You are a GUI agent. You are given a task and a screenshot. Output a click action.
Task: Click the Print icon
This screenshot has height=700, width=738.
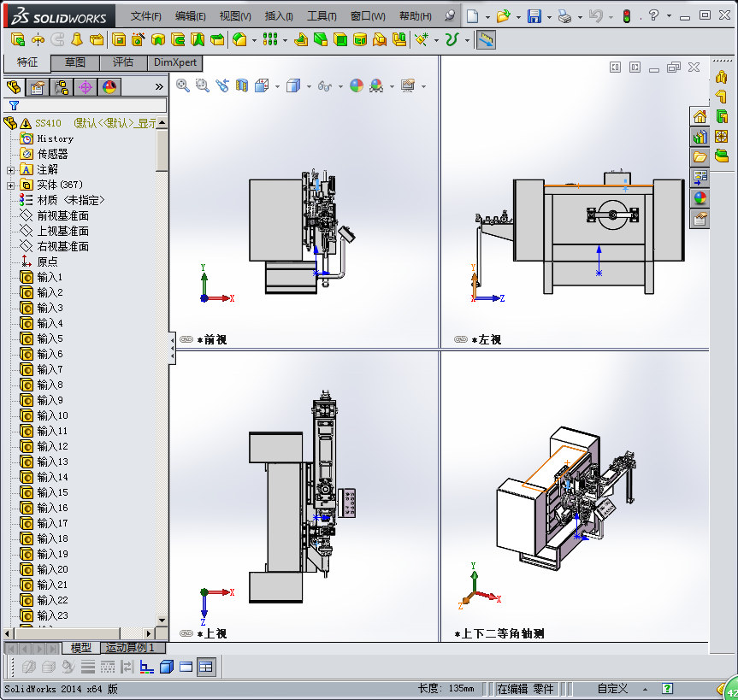(564, 16)
